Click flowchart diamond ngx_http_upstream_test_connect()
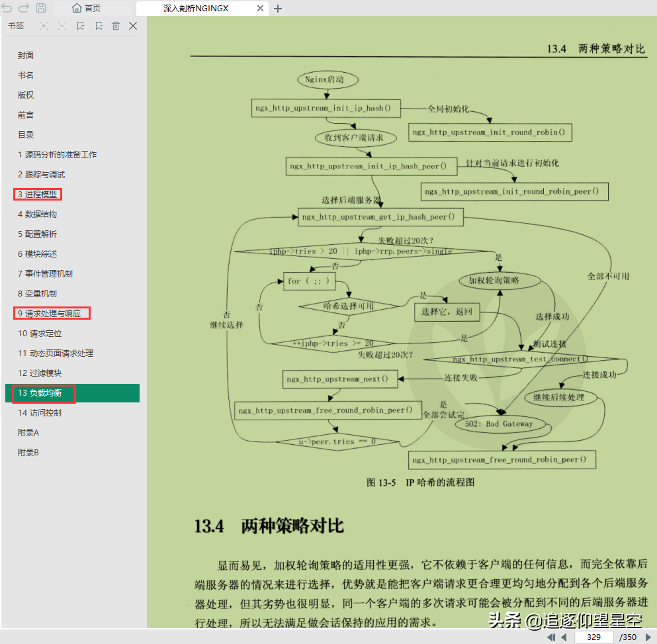Image resolution: width=657 pixels, height=644 pixels. click(x=521, y=359)
